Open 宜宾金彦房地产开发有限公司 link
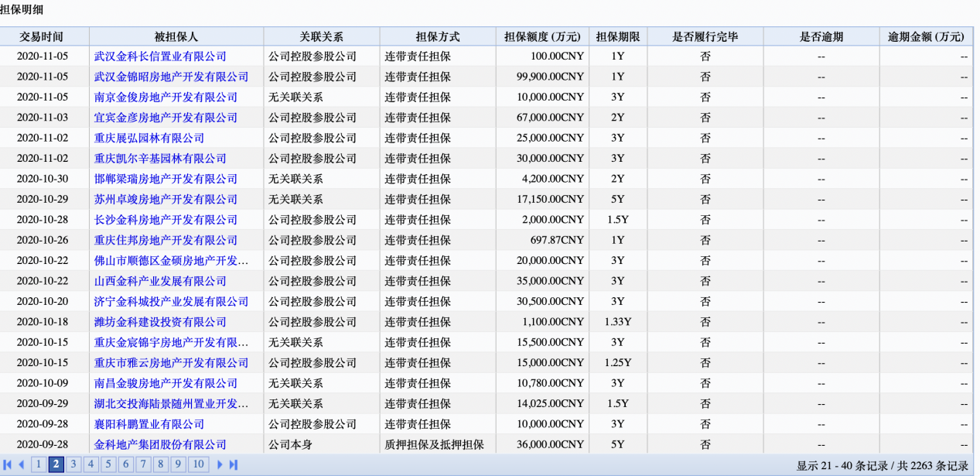This screenshot has width=980, height=476. click(166, 118)
